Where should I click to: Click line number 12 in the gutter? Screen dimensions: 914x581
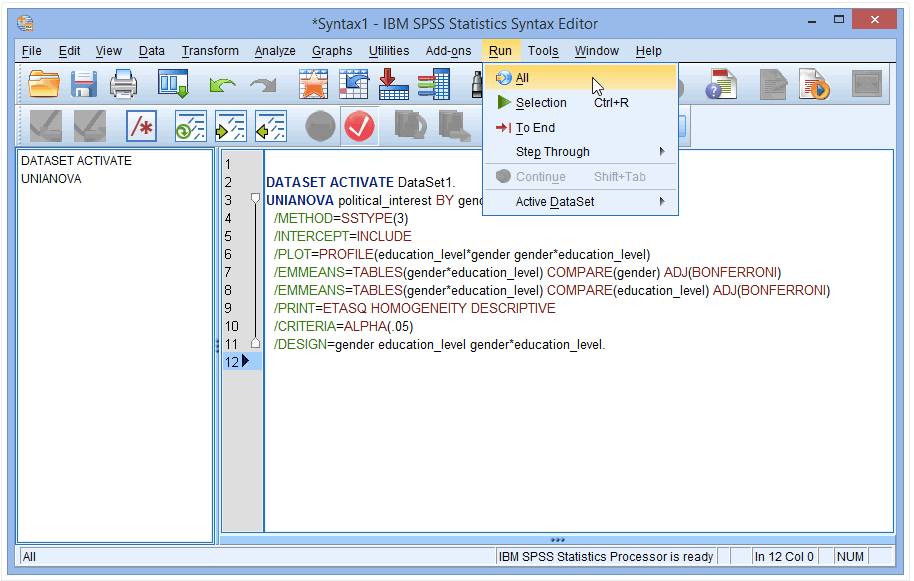231,362
